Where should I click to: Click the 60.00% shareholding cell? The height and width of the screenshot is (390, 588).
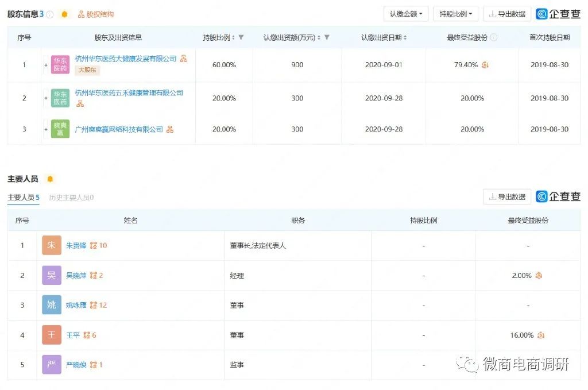(224, 65)
